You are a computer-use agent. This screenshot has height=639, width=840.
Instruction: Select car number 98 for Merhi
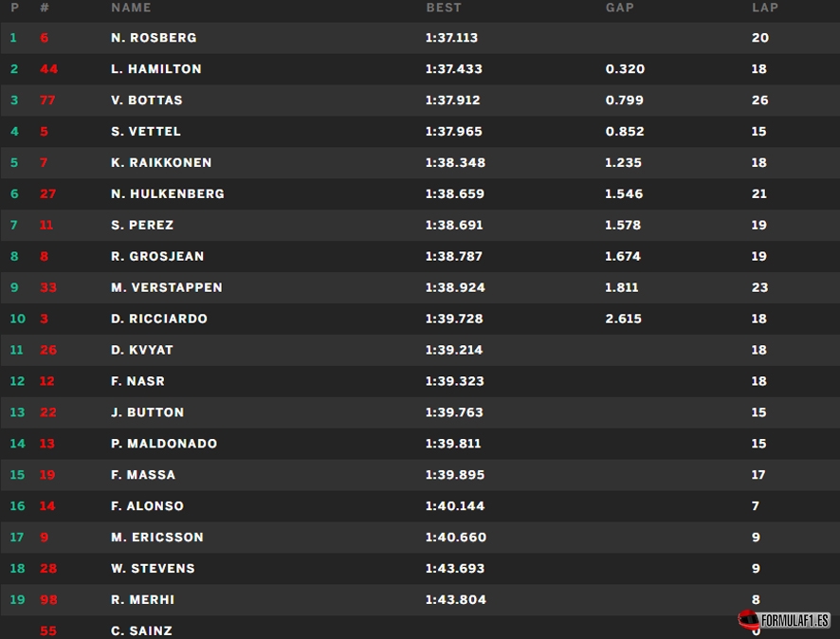48,600
